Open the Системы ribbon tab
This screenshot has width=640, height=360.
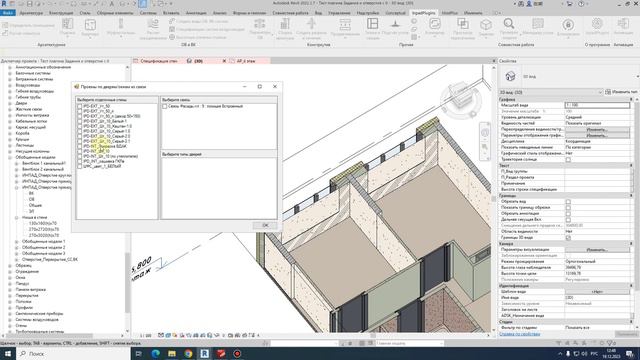coord(148,13)
